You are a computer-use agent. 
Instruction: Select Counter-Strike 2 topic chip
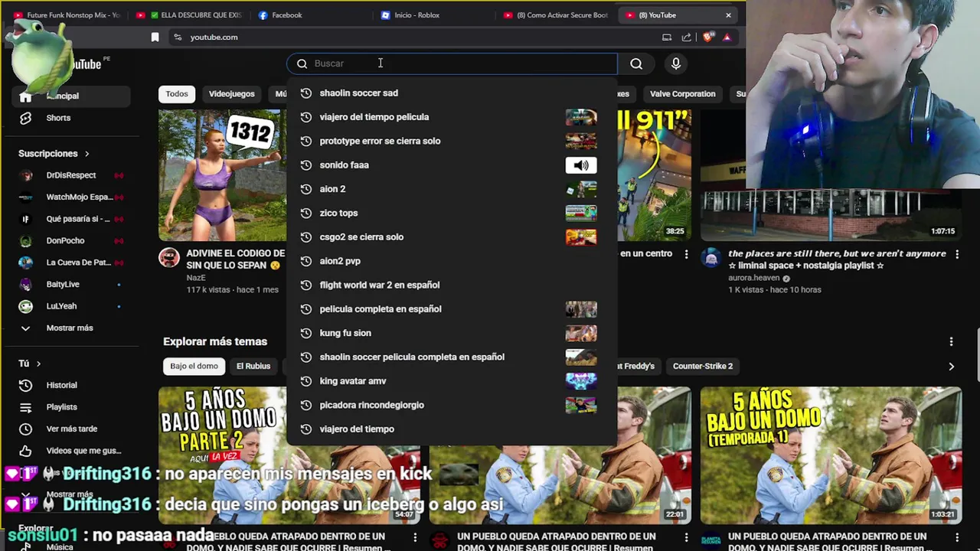pyautogui.click(x=703, y=366)
